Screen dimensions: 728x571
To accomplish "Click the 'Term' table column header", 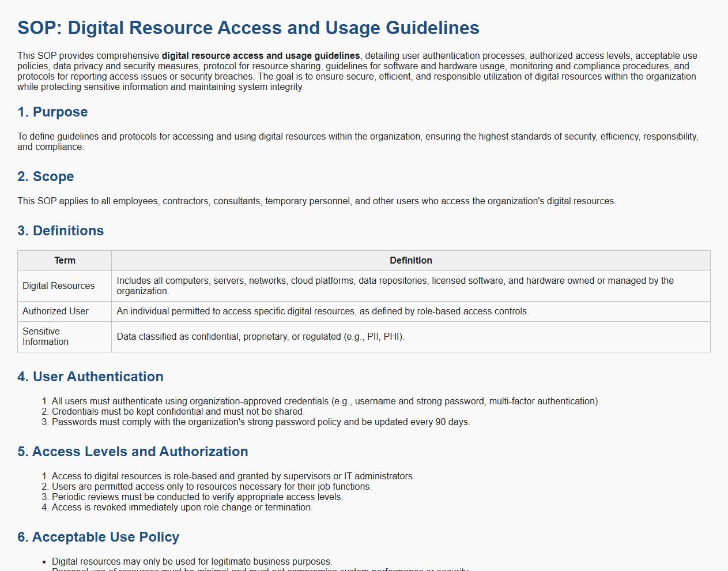I will [65, 261].
